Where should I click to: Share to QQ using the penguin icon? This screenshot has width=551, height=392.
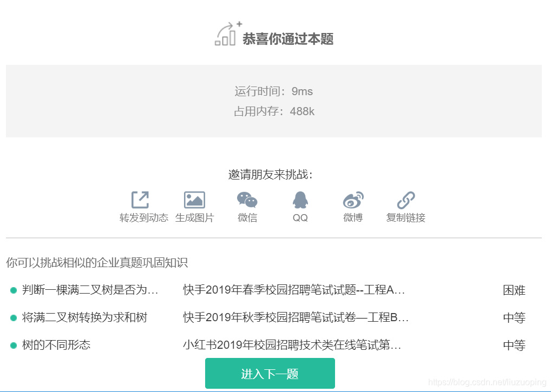(300, 200)
